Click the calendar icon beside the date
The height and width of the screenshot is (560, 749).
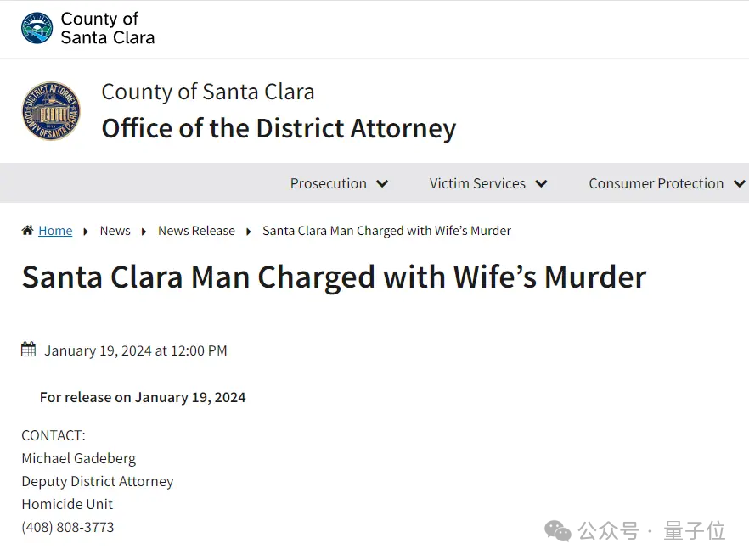click(29, 350)
